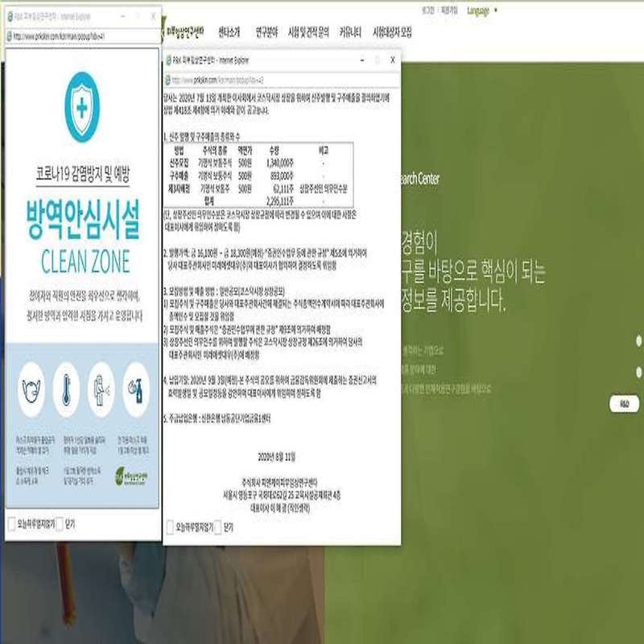644x644 pixels.
Task: Click the site icon in stock notice popup address bar
Action: 167,80
